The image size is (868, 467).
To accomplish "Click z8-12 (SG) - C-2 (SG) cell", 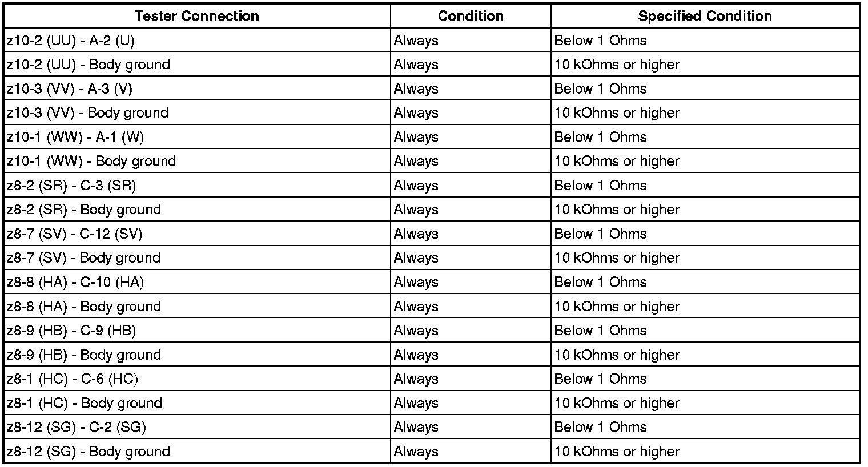I will [197, 427].
